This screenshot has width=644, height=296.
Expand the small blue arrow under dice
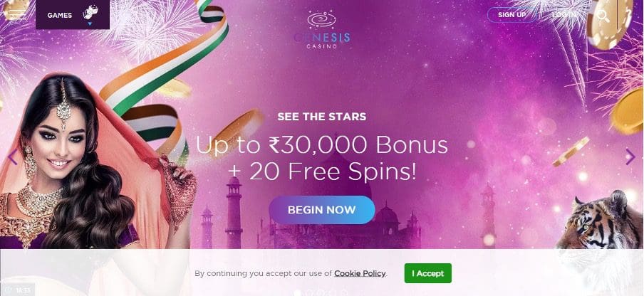pos(90,23)
